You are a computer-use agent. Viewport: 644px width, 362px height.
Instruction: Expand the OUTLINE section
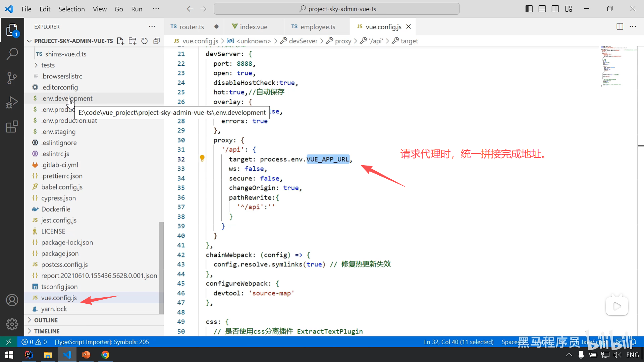pyautogui.click(x=46, y=320)
